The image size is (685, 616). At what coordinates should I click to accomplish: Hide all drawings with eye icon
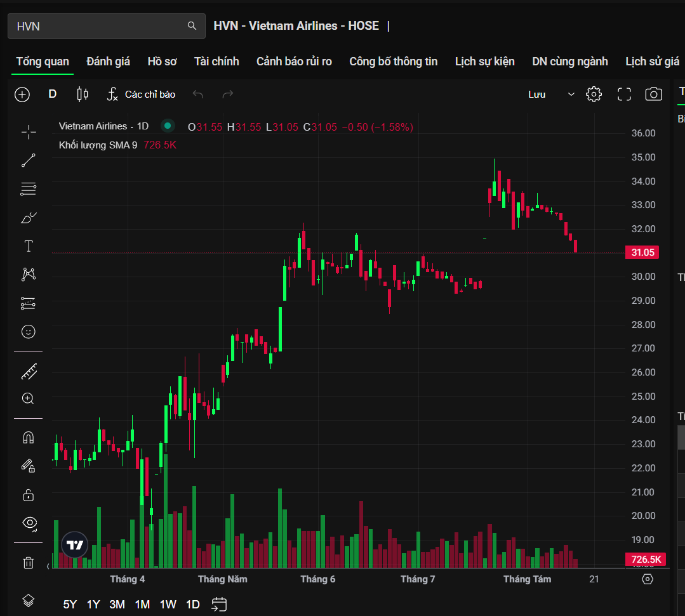(x=29, y=523)
